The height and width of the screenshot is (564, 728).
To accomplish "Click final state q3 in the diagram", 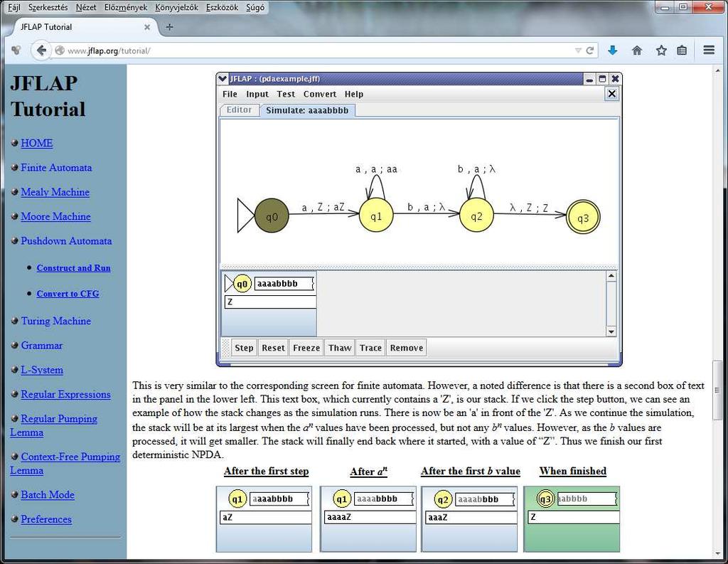I will point(583,217).
